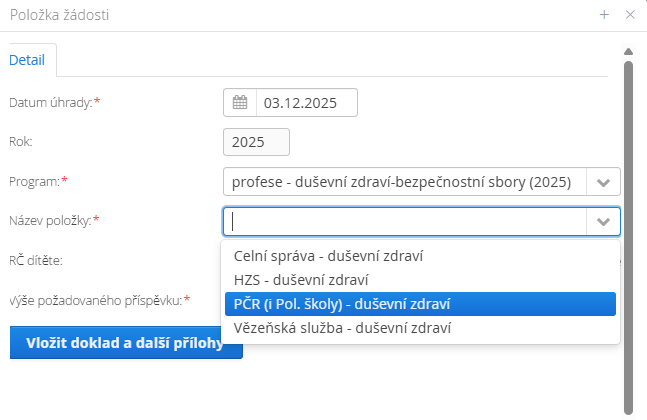647x420 pixels.
Task: Click the 'Datum úhrady' field label
Action: click(50, 102)
